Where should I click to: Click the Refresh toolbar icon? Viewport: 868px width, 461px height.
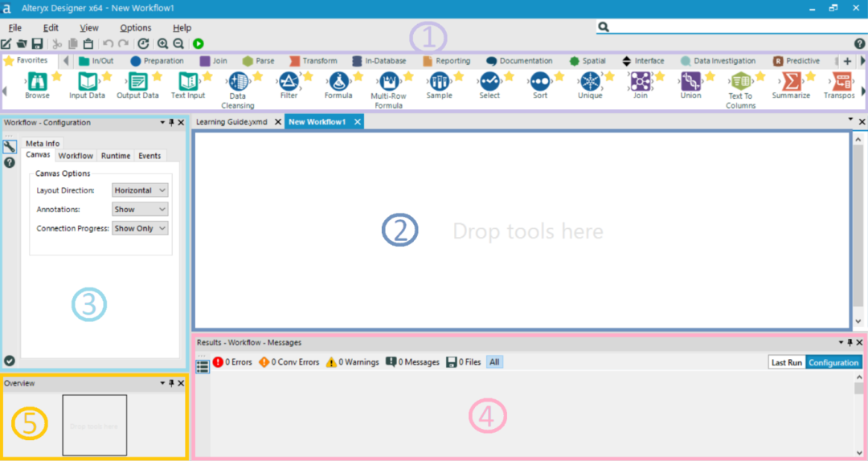[x=143, y=43]
